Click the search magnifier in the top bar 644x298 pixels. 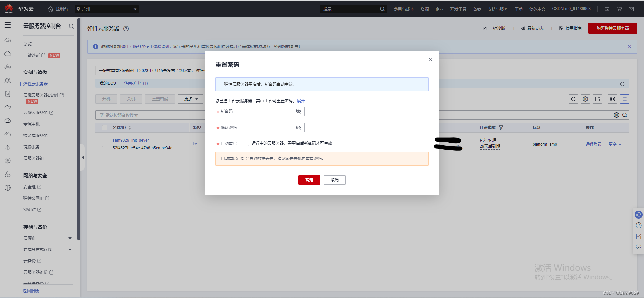(382, 9)
